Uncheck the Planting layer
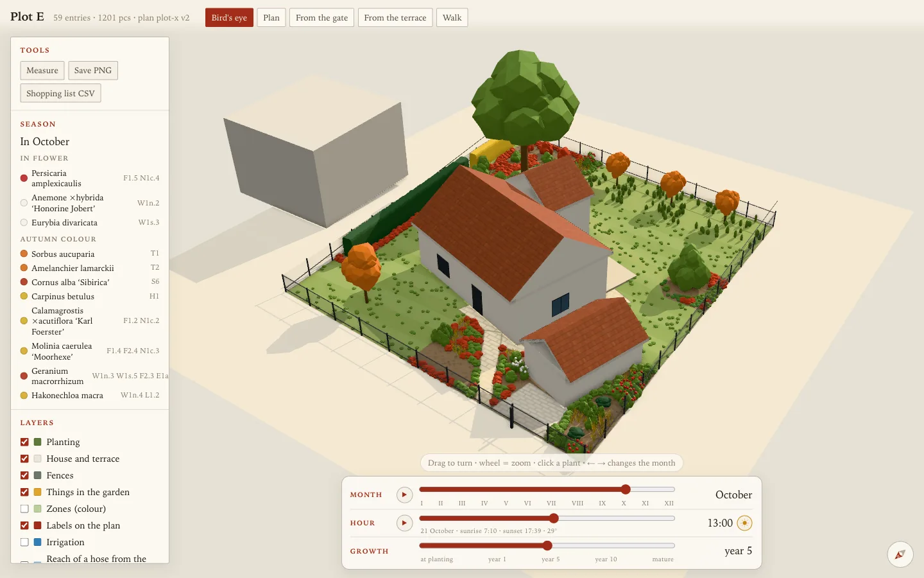The width and height of the screenshot is (924, 578). [x=24, y=442]
